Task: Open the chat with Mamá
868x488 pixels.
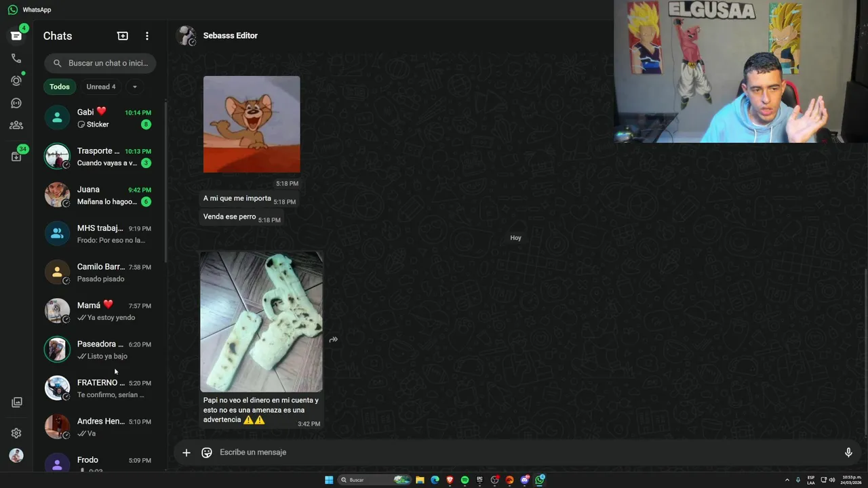Action: (99, 311)
